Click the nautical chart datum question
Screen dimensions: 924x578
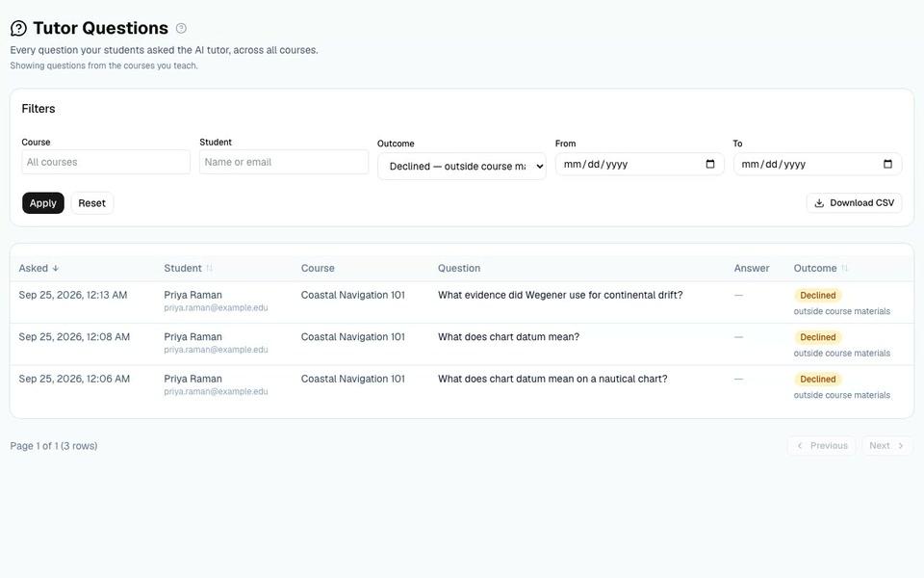[x=552, y=379]
